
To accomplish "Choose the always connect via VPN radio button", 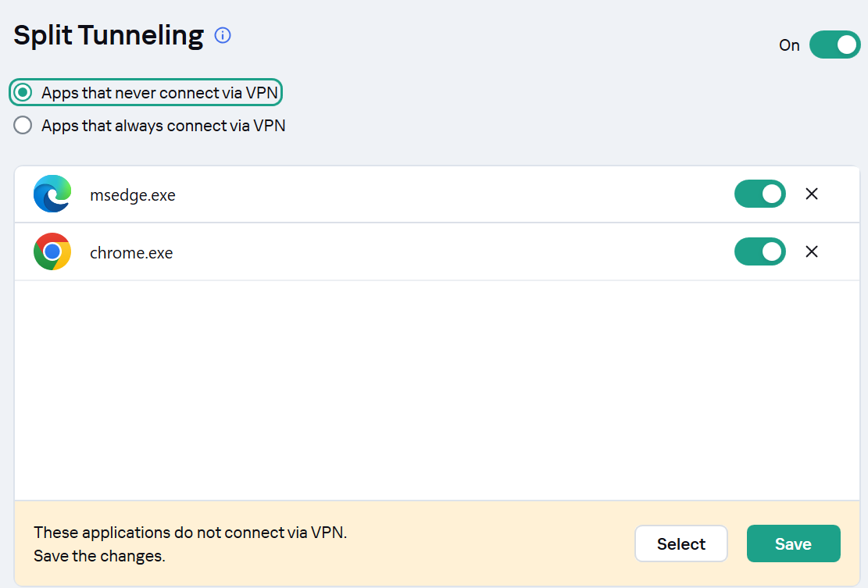I will tap(23, 125).
